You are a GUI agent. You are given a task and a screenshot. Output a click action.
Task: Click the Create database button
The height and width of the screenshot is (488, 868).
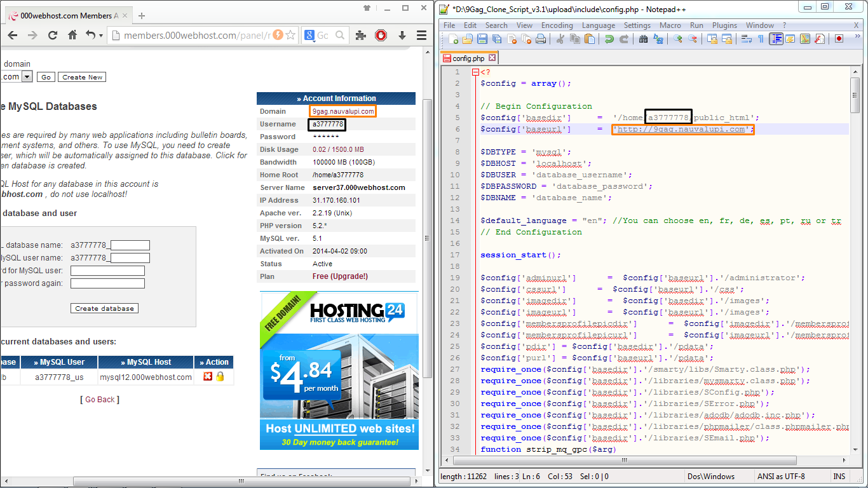click(104, 308)
